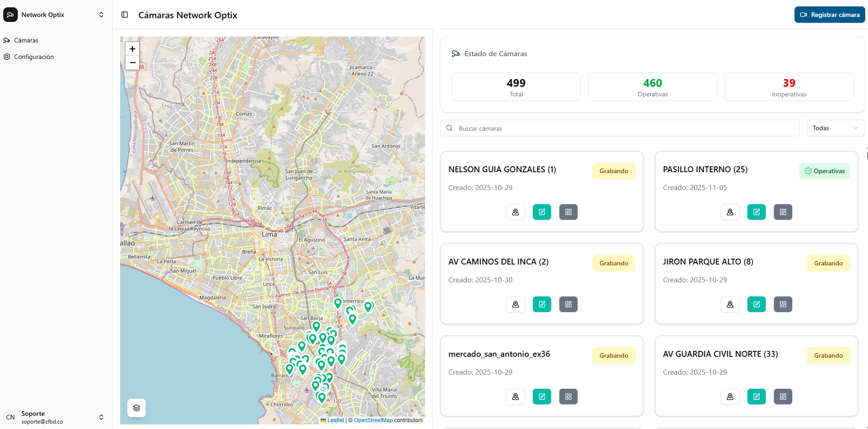
Task: Open grid view for AV GUARDIA CIVIL NORTE (33)
Action: click(x=783, y=397)
